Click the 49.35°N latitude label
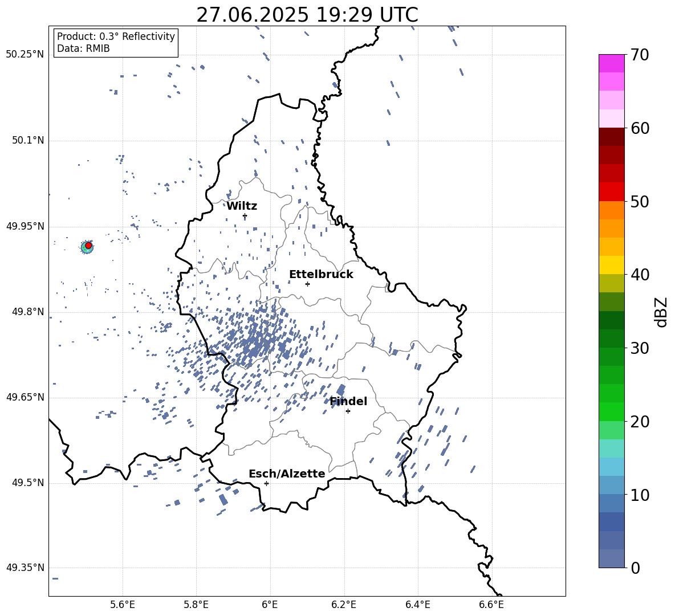This screenshot has width=675, height=616. 25,568
